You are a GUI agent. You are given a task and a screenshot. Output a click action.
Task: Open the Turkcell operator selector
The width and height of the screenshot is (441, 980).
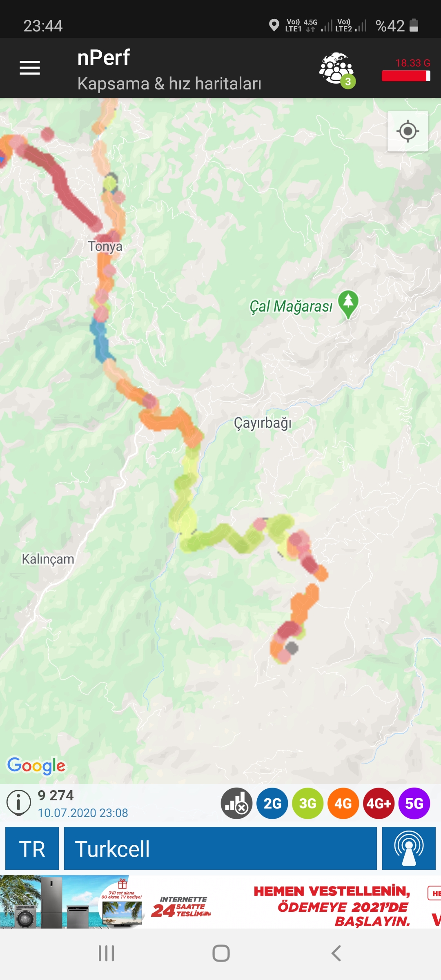(x=220, y=849)
